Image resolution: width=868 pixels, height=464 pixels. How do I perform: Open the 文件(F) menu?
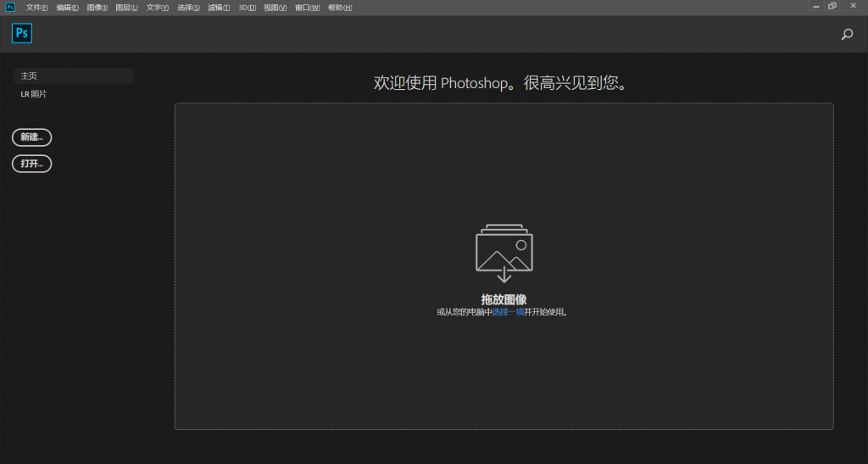tap(38, 8)
